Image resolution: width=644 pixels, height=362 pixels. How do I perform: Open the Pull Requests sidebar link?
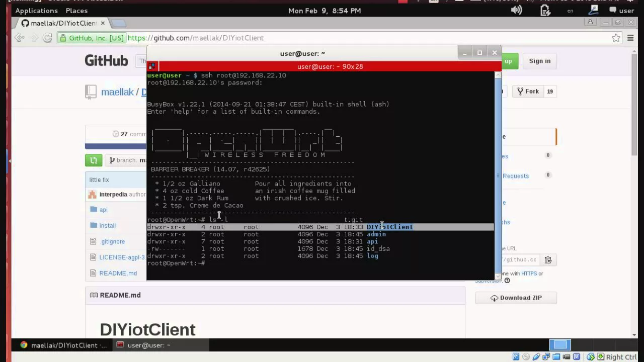point(516,176)
